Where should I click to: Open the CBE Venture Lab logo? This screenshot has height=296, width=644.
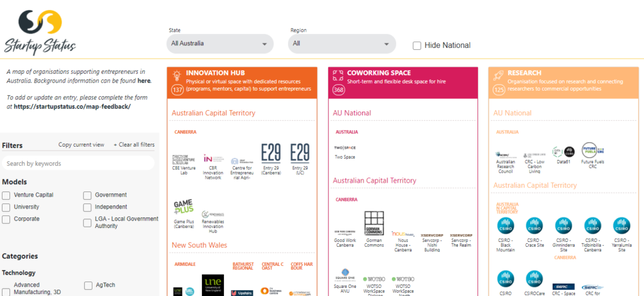coord(183,159)
